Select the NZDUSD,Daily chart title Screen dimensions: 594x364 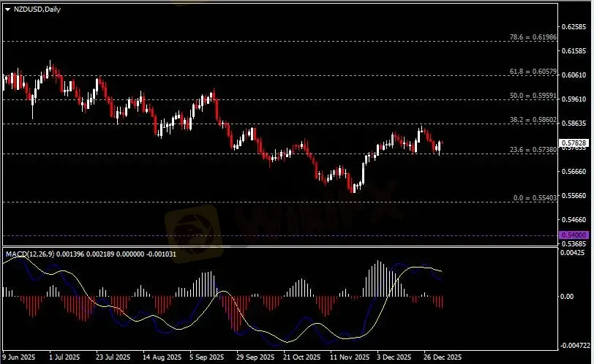pos(37,10)
